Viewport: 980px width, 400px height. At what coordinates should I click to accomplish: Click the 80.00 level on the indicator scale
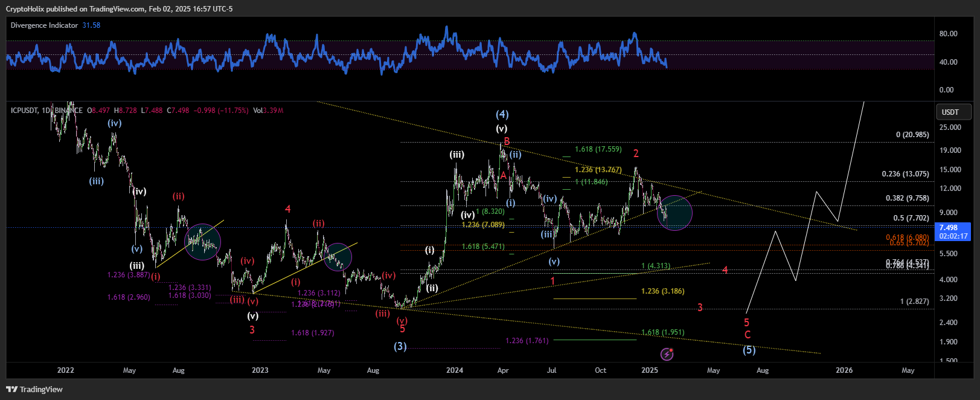(948, 34)
